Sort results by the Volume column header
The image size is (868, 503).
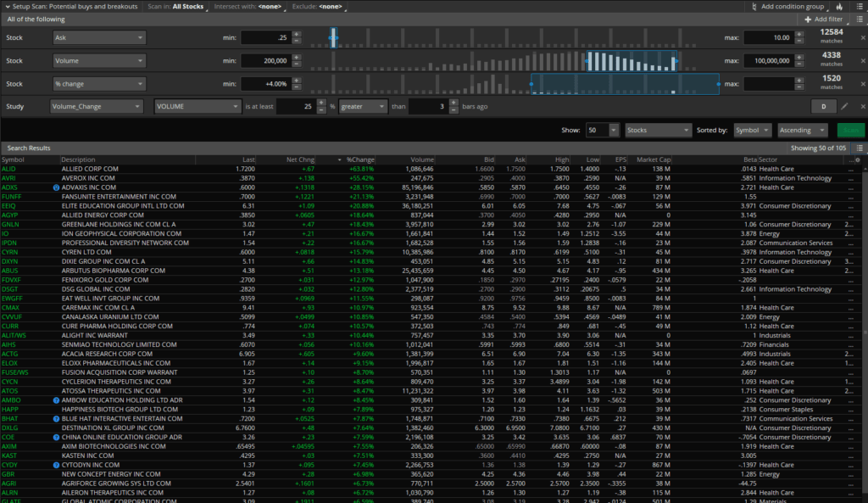pos(422,159)
